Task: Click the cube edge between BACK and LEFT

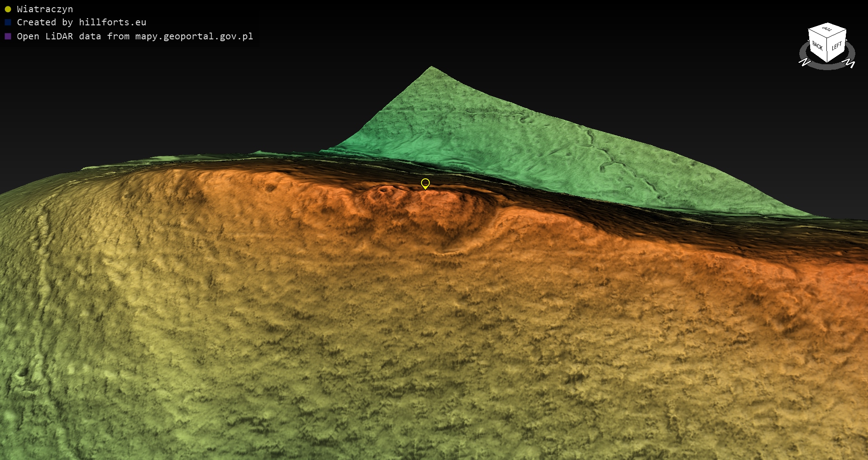Action: (827, 50)
